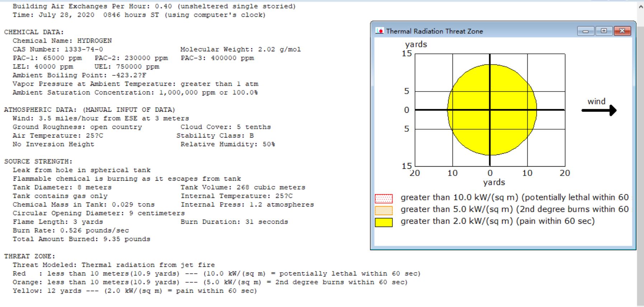
Task: Click the horizontal 'yards' axis label below plot
Action: tap(494, 182)
